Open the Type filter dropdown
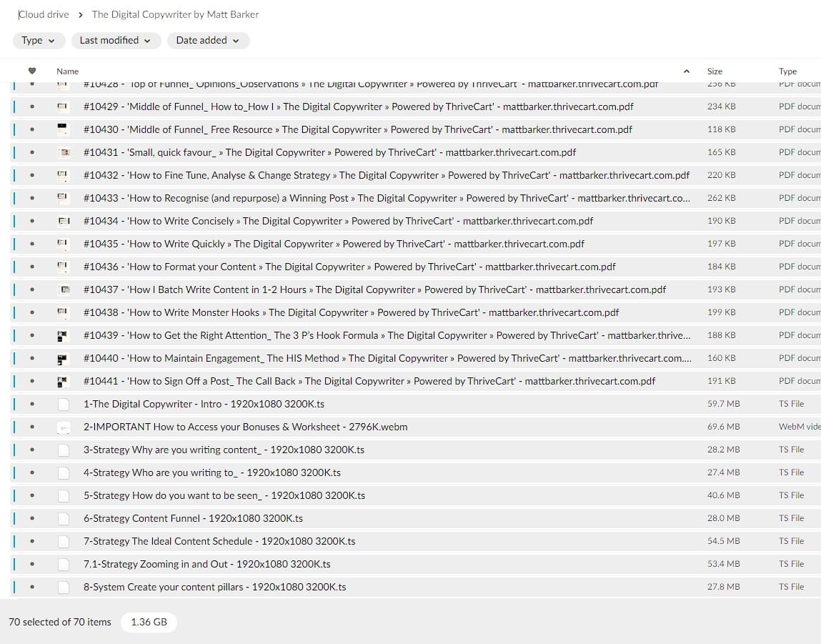This screenshot has height=644, width=821. pos(39,41)
